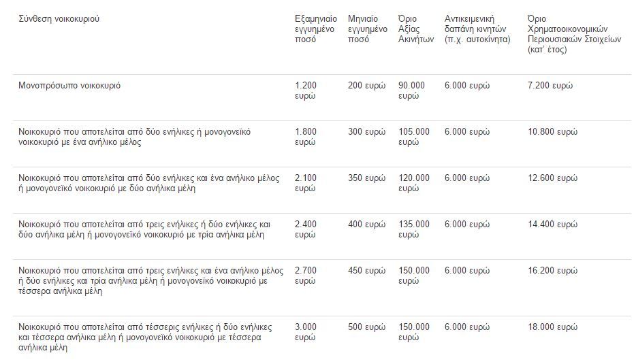Select the '90.000 ευρώ' property limit cell

(x=411, y=90)
